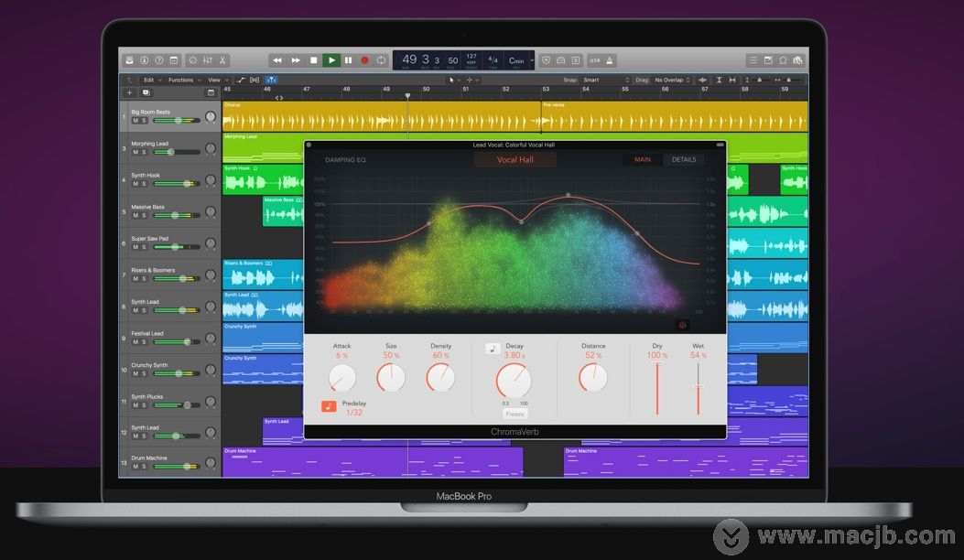Click the duplicate track icon
The height and width of the screenshot is (560, 964).
(146, 92)
